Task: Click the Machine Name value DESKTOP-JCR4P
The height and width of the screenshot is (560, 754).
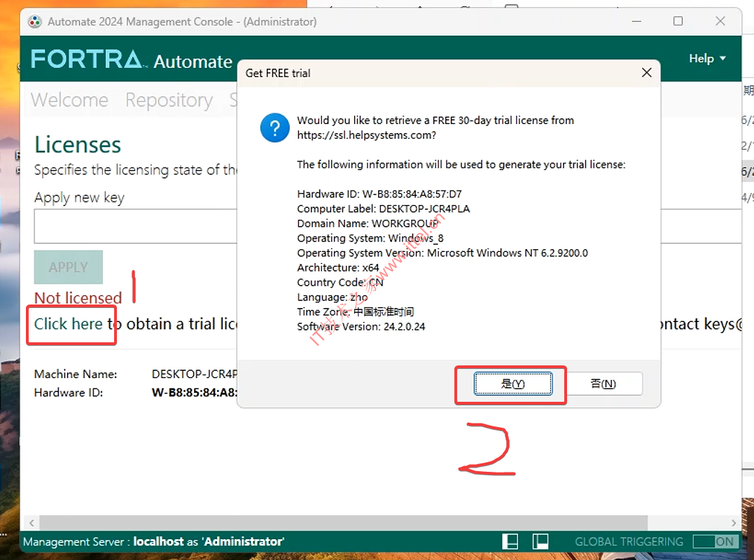Action: click(194, 374)
